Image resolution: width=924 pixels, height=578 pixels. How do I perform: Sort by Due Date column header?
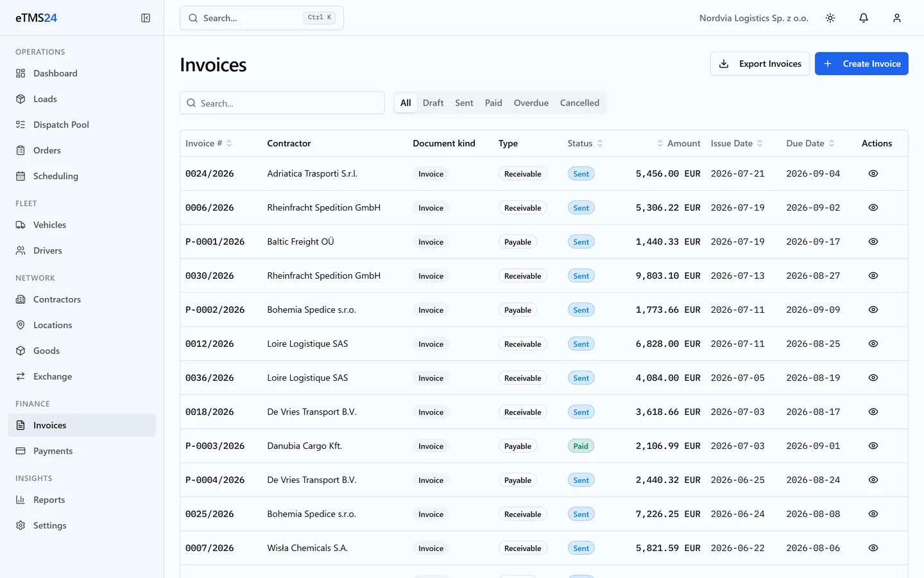(x=810, y=143)
